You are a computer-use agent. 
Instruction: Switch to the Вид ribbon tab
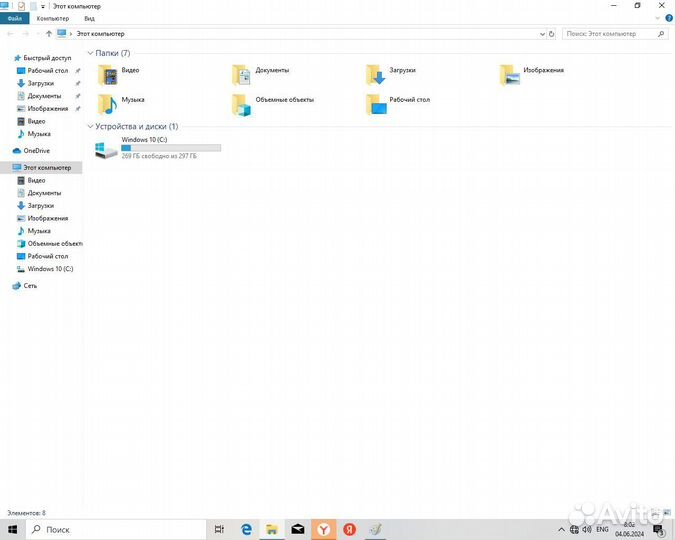90,18
